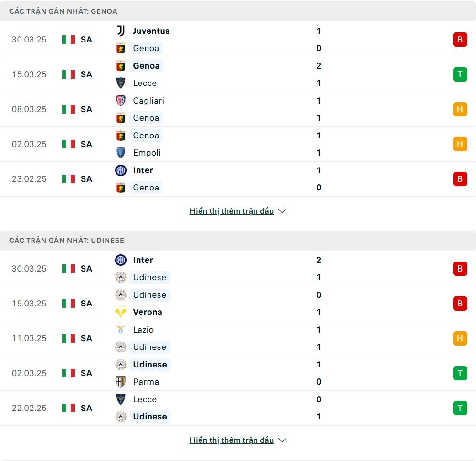Click the Empoli club crest
This screenshot has height=461, width=476.
(x=121, y=153)
